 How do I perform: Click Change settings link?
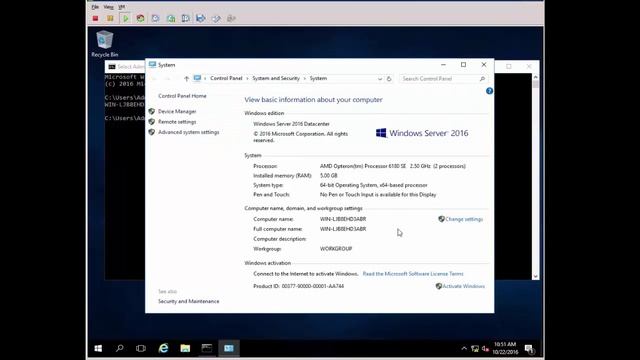coord(464,219)
